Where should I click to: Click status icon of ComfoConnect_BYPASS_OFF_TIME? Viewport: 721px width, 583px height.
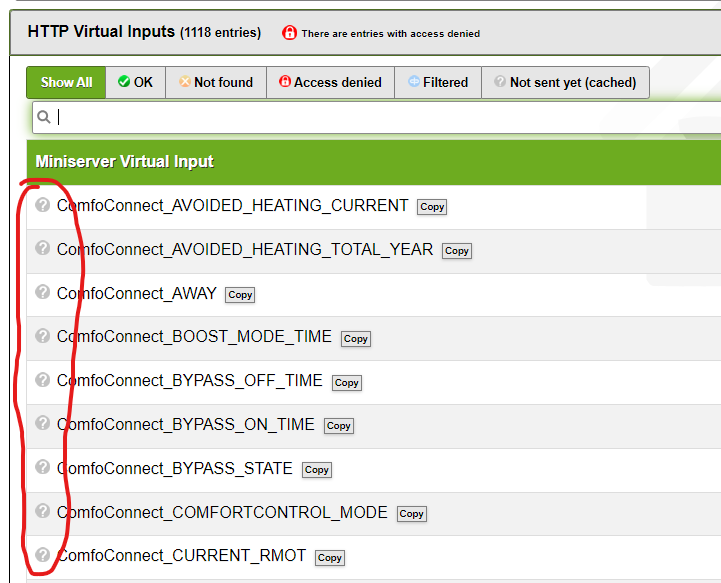click(43, 380)
